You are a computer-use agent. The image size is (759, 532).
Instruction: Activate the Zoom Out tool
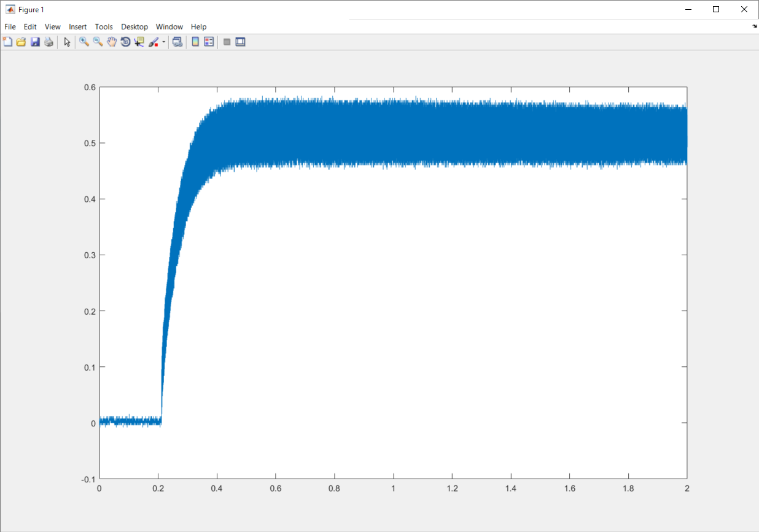pos(98,42)
